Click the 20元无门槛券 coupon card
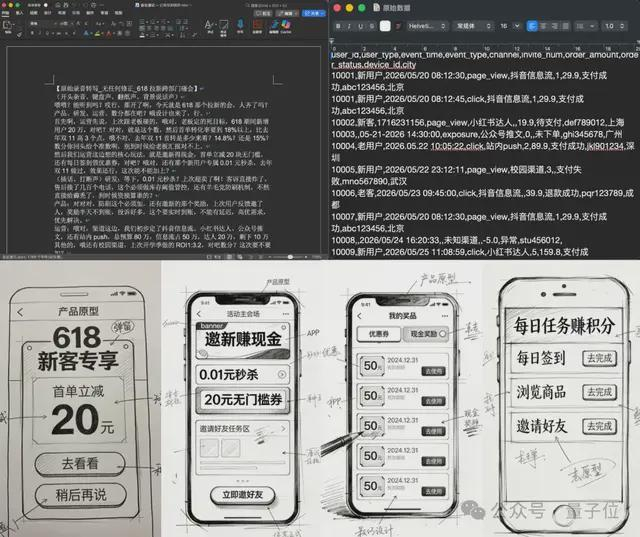The height and width of the screenshot is (537, 640). click(243, 400)
